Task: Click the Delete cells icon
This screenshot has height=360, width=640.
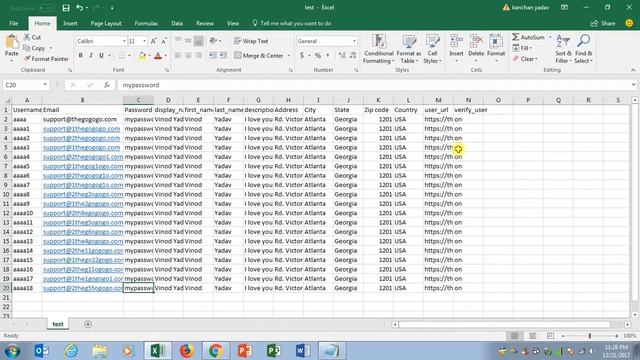Action: (476, 42)
